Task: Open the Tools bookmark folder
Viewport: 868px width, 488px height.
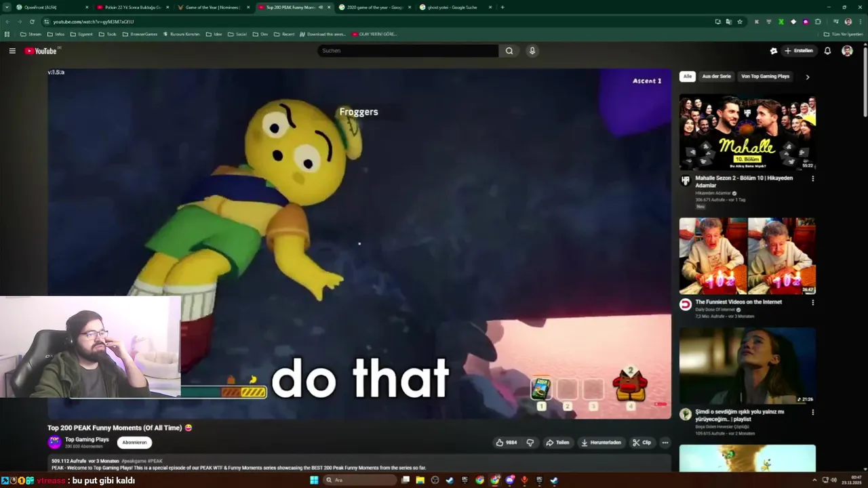Action: coord(107,34)
